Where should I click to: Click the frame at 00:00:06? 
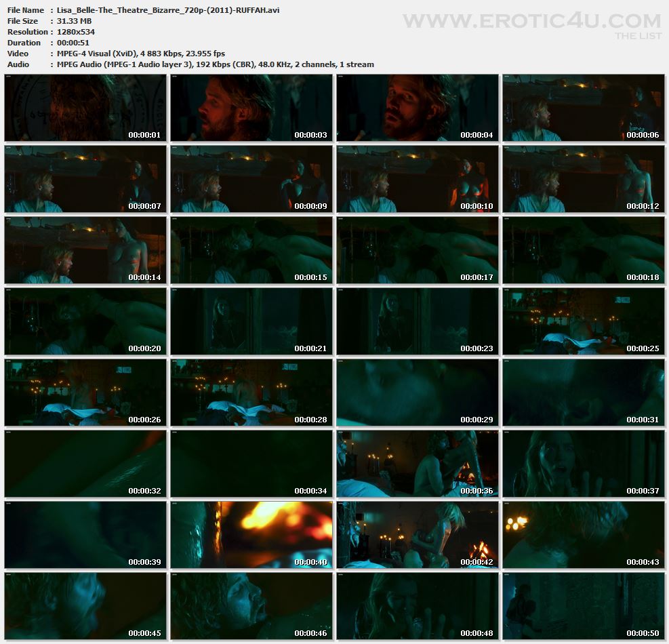(x=583, y=108)
